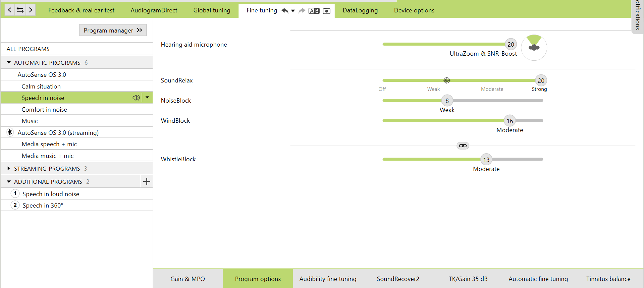Expand the Streaming Programs section
This screenshot has height=288, width=644.
pyautogui.click(x=9, y=169)
